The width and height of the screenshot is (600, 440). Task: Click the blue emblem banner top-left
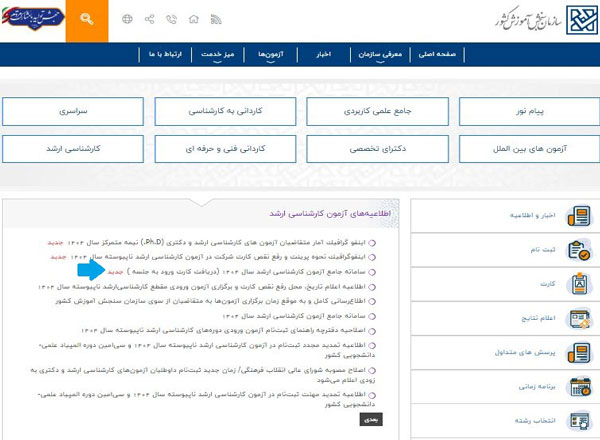coord(33,18)
